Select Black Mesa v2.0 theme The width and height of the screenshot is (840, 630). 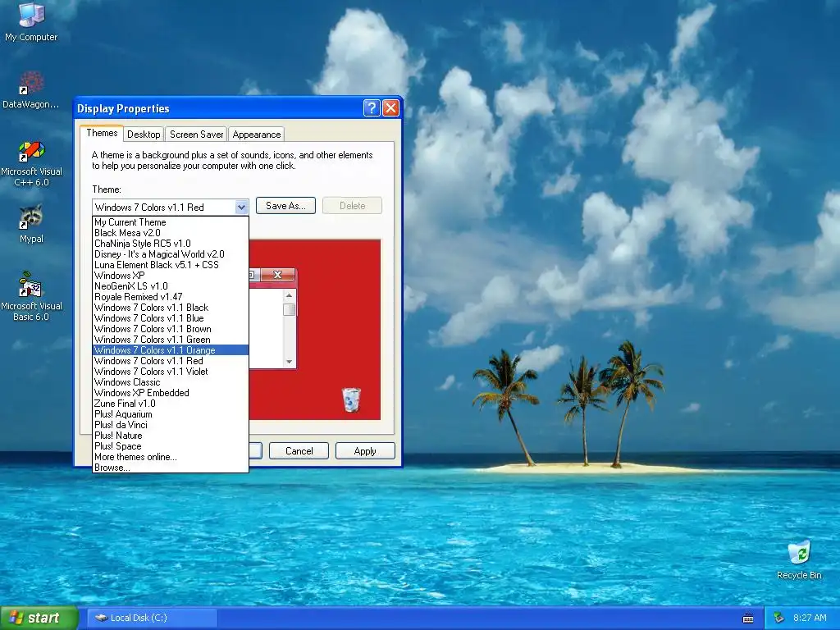click(x=171, y=232)
